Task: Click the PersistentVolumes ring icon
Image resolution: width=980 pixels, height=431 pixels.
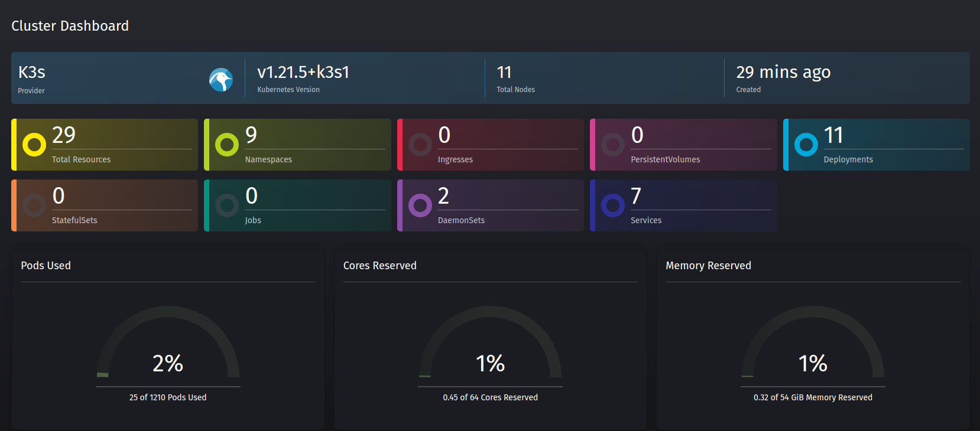Action: pos(613,145)
